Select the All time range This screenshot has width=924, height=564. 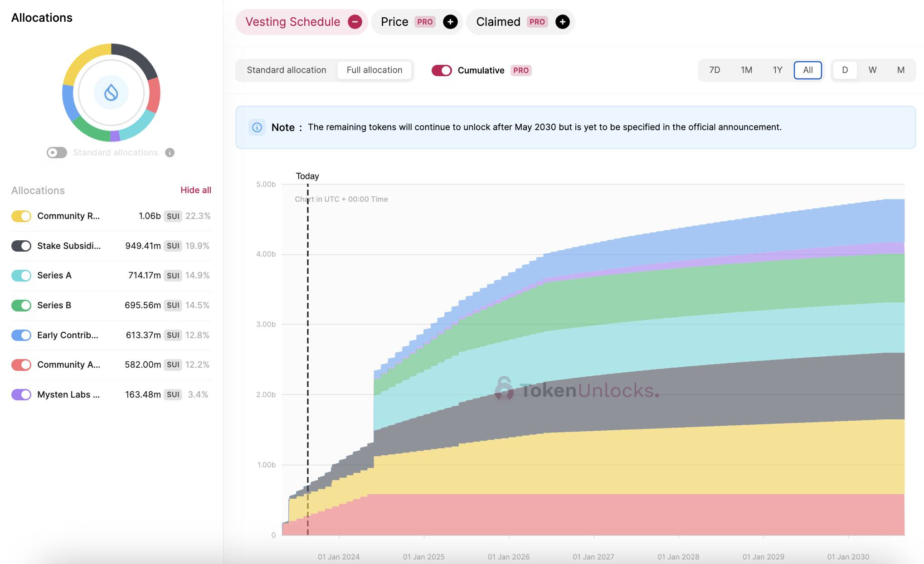pyautogui.click(x=808, y=70)
